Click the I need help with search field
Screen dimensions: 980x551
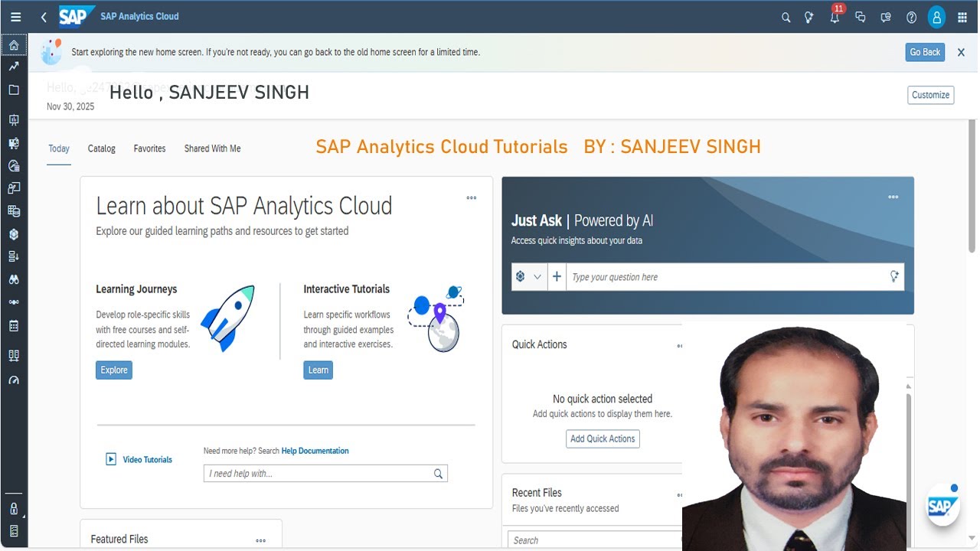coord(325,474)
